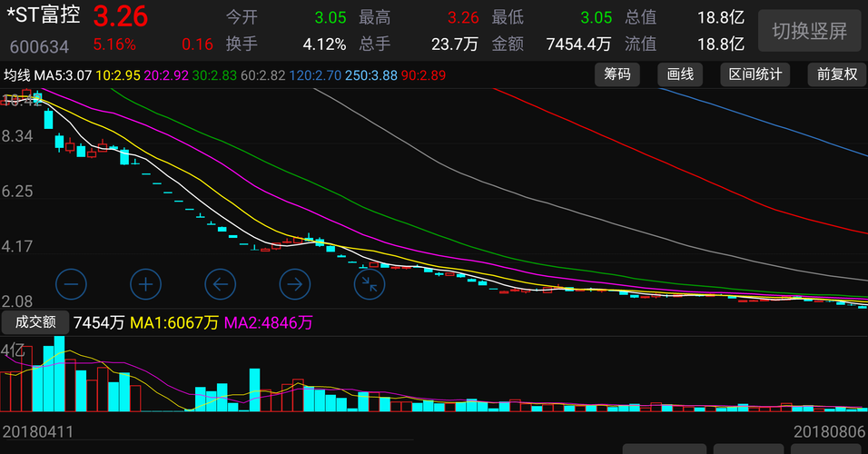
Task: Switch the 成交额 indicator
Action: point(35,322)
